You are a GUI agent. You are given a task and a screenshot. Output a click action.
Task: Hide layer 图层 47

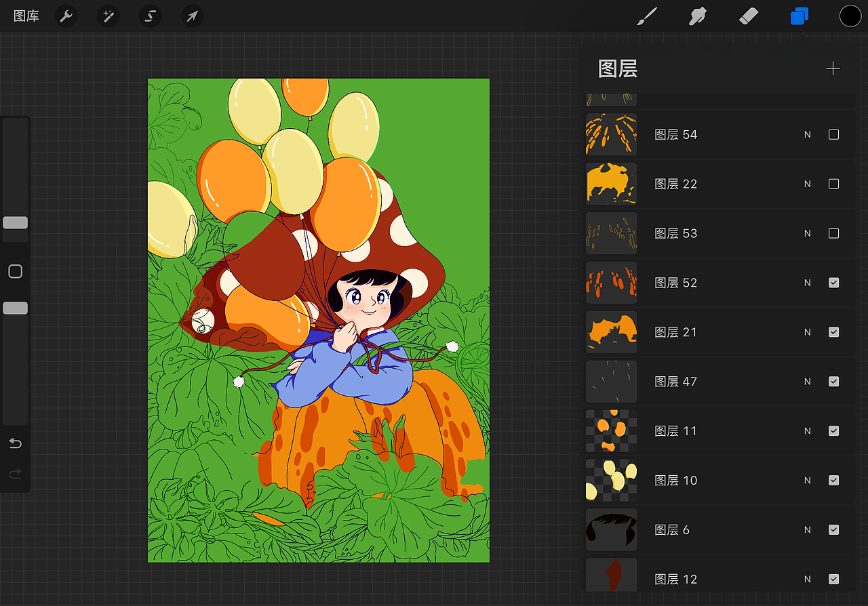click(x=833, y=382)
